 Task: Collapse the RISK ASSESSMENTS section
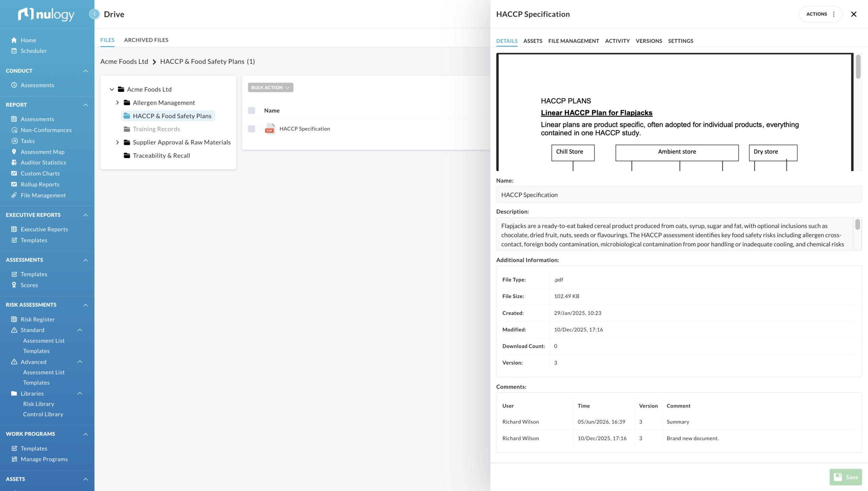85,305
